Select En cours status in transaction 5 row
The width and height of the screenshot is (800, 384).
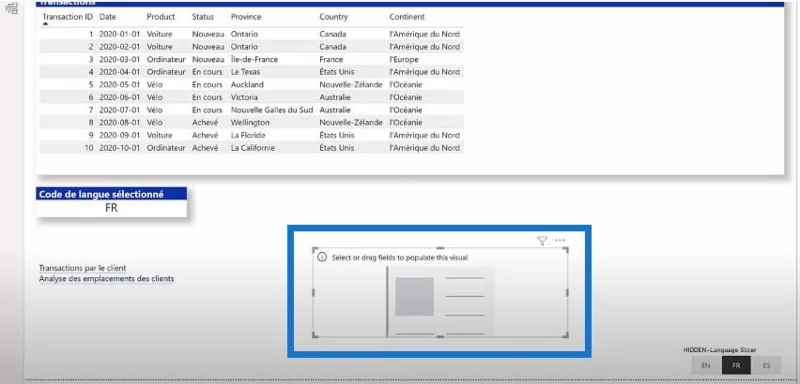point(207,85)
